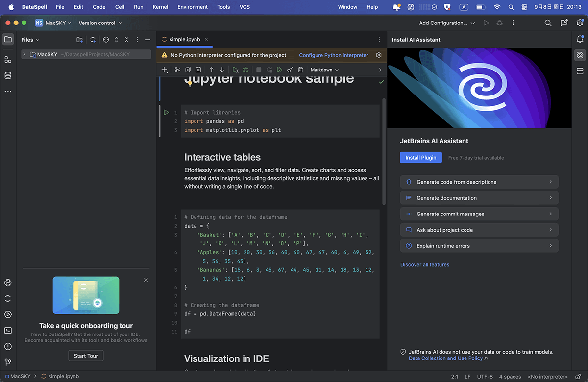
Task: Move the cell down
Action: pos(222,70)
